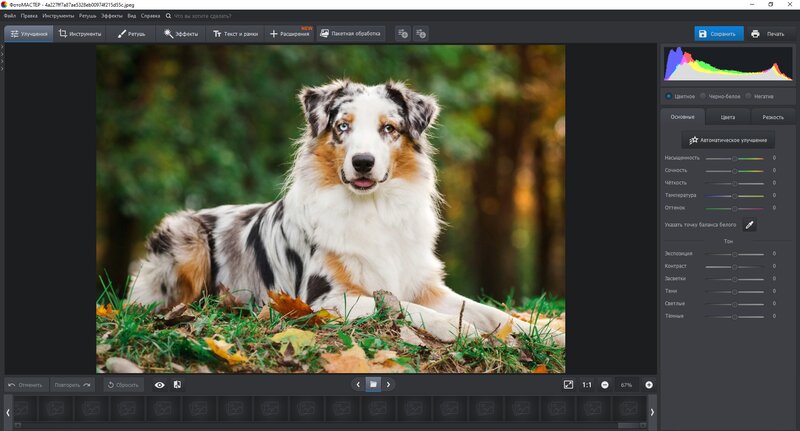Toggle the eye preview of original

click(x=159, y=384)
